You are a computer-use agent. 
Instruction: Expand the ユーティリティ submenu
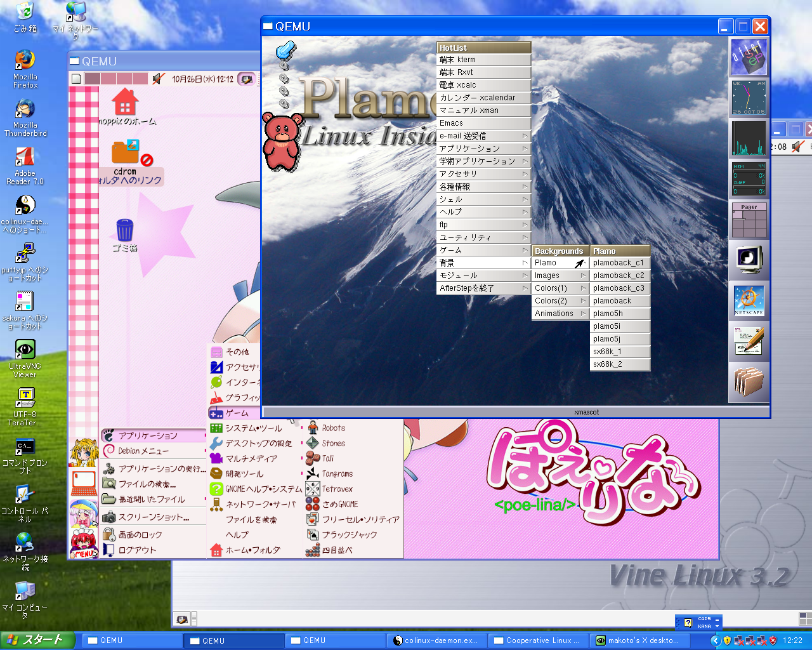coord(483,237)
